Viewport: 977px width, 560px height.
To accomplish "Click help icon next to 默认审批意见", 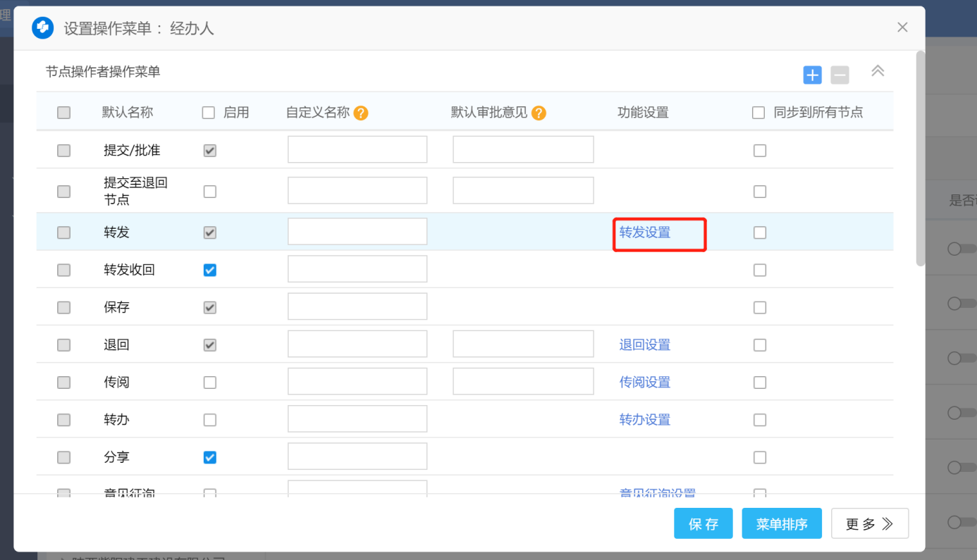I will pos(539,113).
